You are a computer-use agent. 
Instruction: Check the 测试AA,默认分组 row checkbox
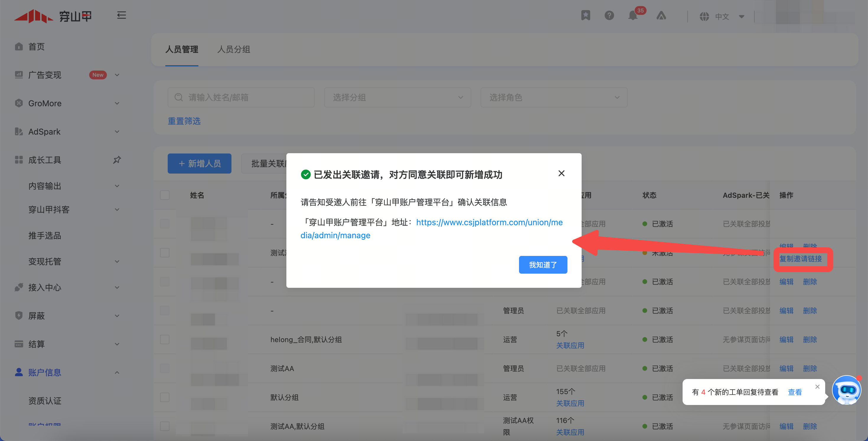coord(165,426)
